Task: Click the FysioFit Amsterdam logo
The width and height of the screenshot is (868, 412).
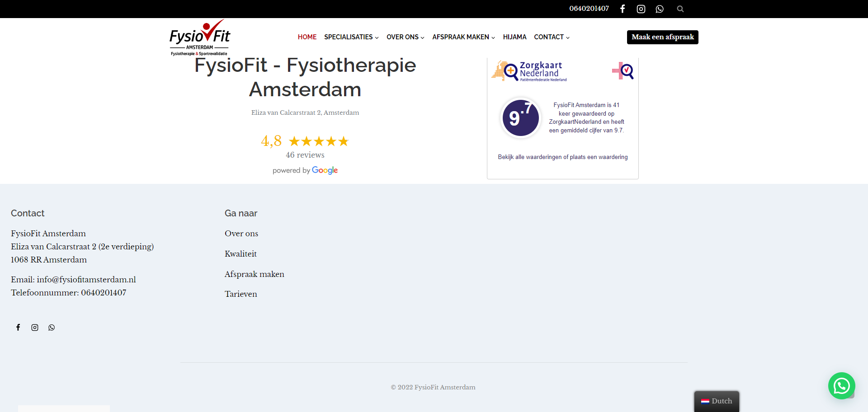Action: pos(200,37)
